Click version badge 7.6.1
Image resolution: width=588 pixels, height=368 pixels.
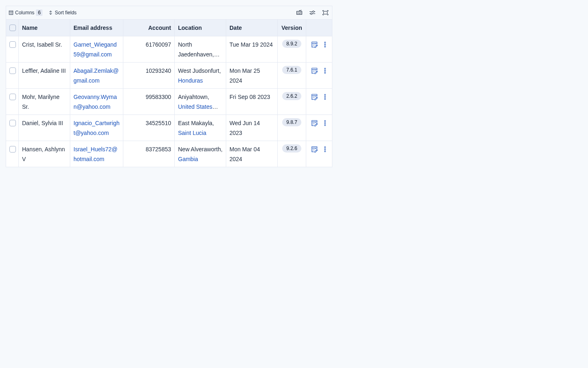[x=292, y=70]
